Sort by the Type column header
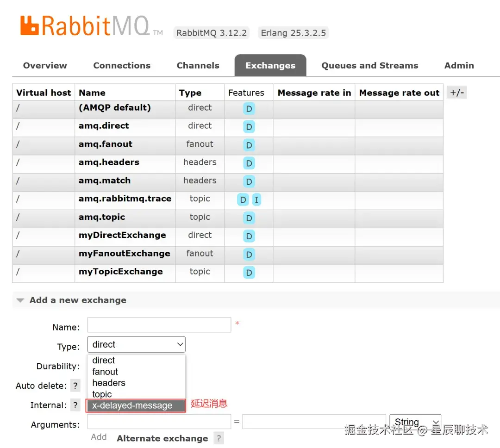Screen dimensions: 500x448 click(x=190, y=93)
